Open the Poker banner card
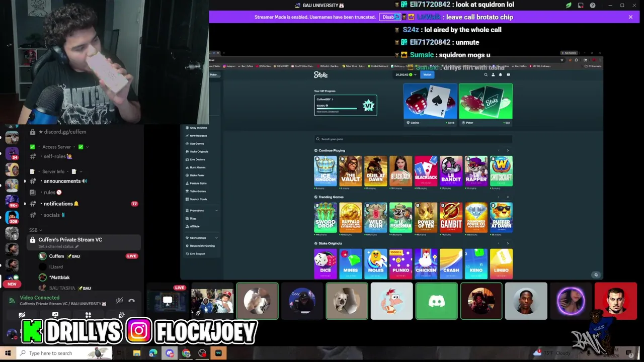The image size is (644, 362). pyautogui.click(x=486, y=105)
